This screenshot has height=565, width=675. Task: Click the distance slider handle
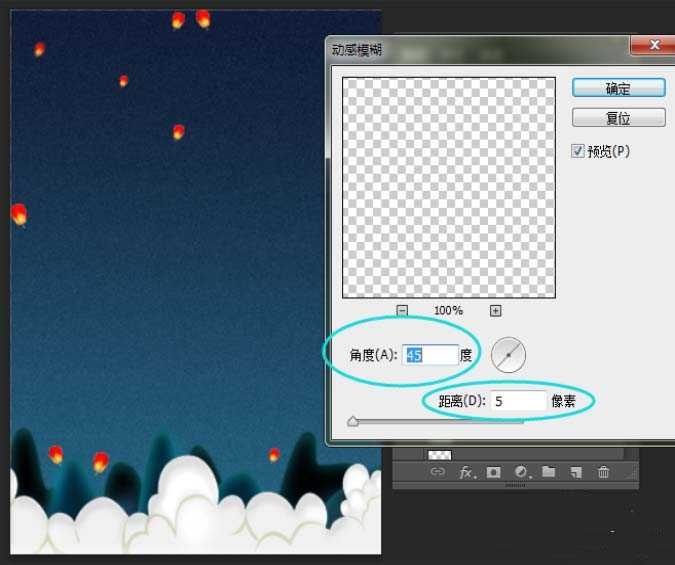point(352,422)
